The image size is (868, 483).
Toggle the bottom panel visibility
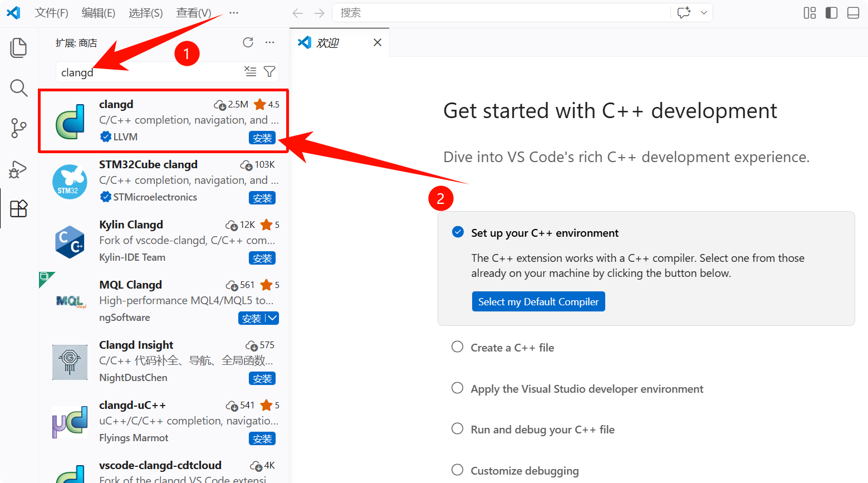pos(853,13)
